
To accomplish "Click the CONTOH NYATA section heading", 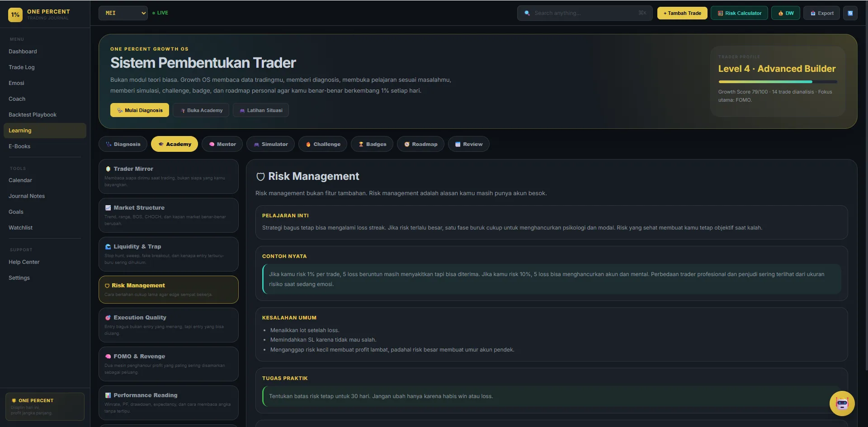I will tap(284, 256).
